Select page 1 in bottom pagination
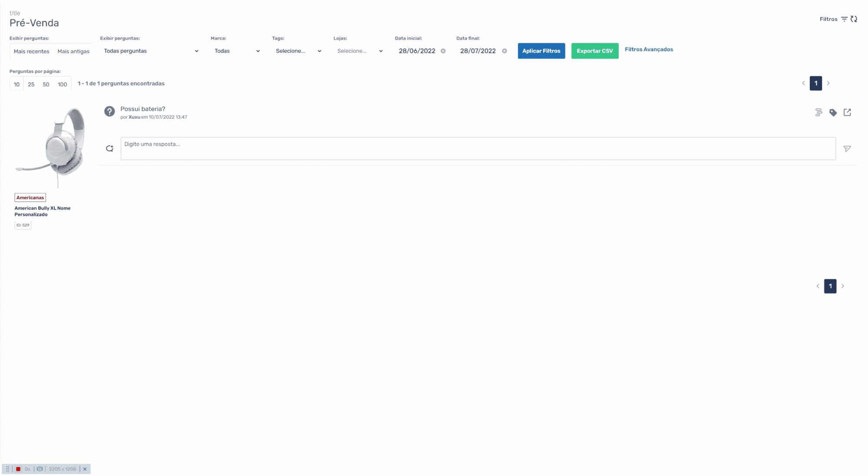The height and width of the screenshot is (476, 868). pos(830,286)
